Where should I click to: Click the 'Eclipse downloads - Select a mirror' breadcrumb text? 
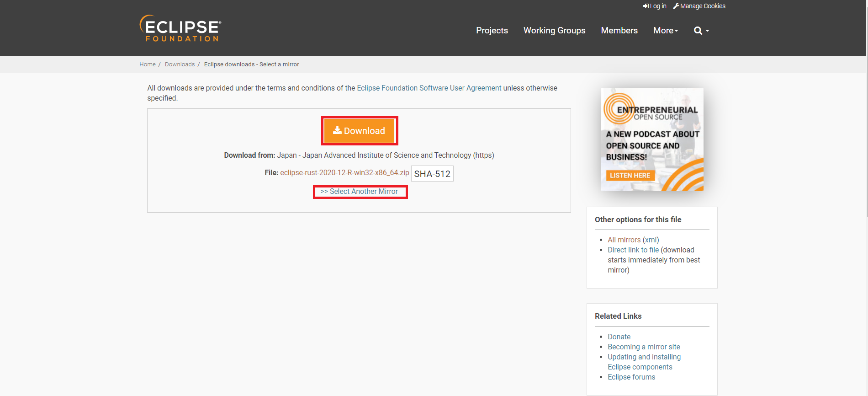251,64
